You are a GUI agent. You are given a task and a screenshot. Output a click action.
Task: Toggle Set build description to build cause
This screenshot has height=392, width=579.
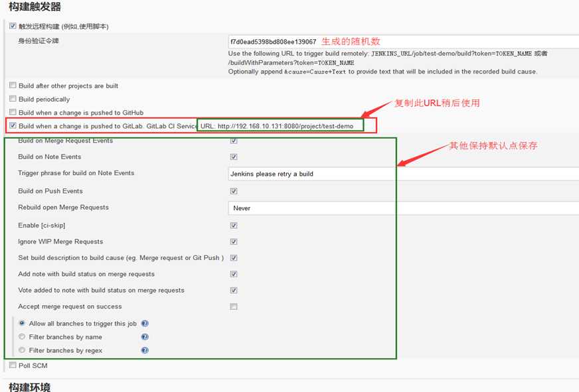234,258
